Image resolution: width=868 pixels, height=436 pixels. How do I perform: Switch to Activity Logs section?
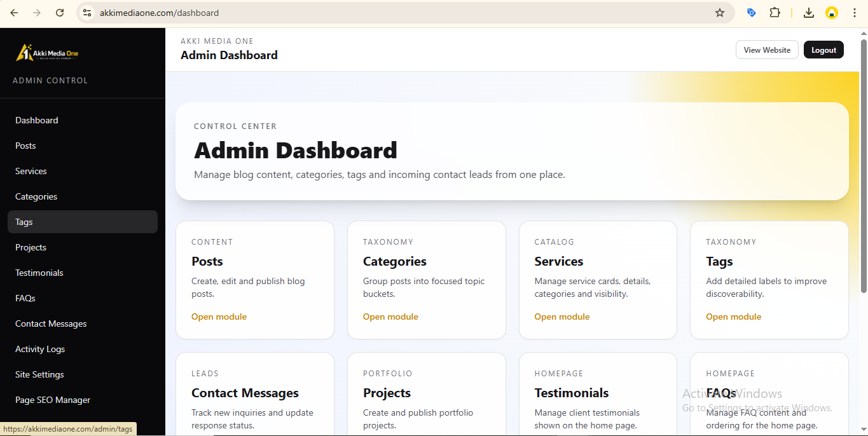[40, 348]
